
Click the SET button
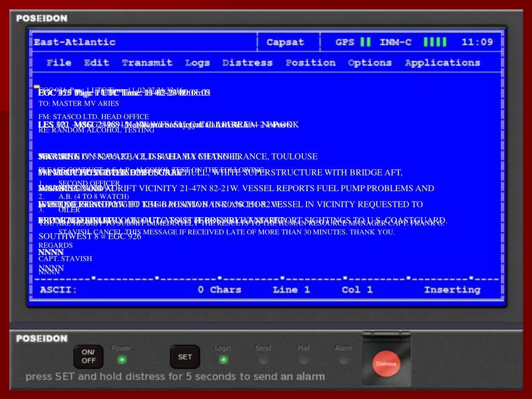(185, 356)
